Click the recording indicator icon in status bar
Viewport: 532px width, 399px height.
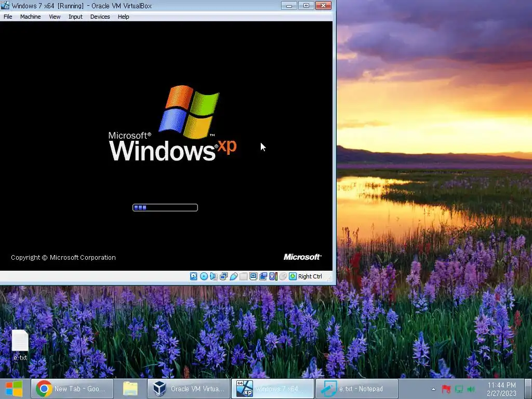pos(263,276)
